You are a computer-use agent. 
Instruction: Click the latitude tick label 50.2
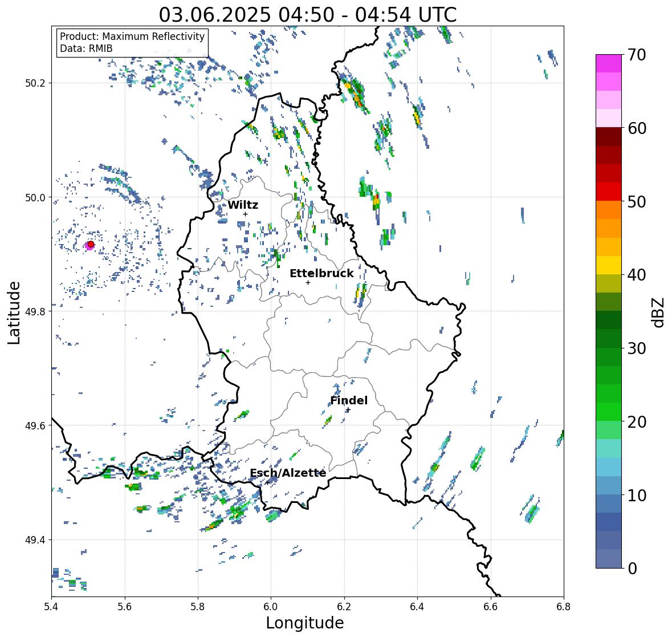(x=35, y=83)
